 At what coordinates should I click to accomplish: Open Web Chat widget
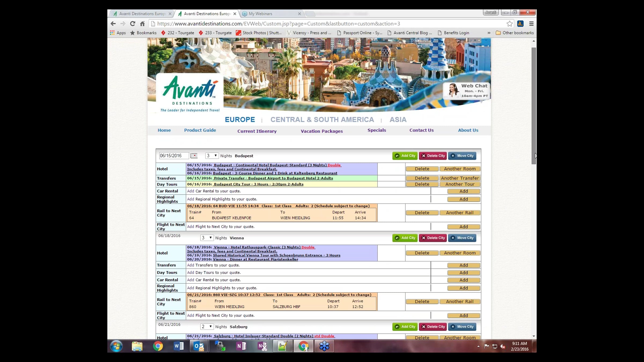(467, 91)
